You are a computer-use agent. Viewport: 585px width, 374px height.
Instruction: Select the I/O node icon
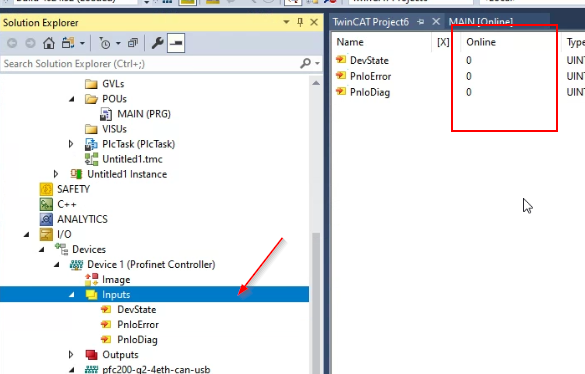(x=46, y=234)
